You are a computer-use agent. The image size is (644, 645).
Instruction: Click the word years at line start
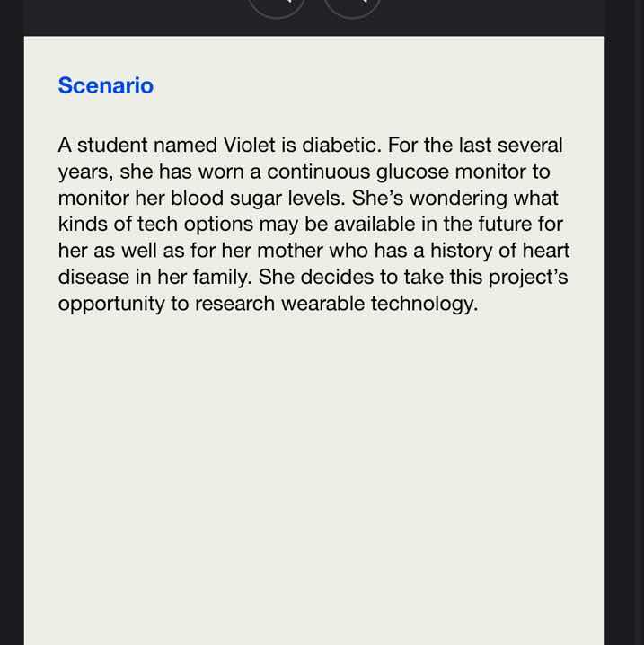pyautogui.click(x=85, y=172)
